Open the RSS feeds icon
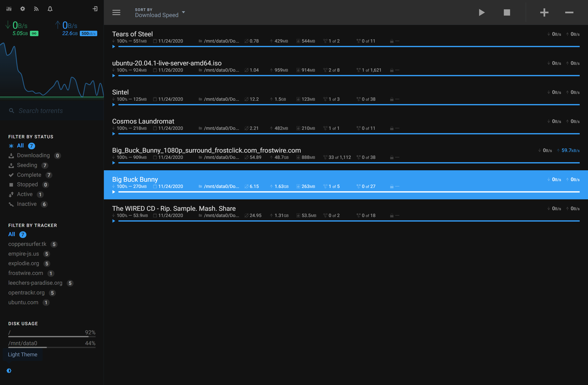This screenshot has height=385, width=588. tap(36, 9)
